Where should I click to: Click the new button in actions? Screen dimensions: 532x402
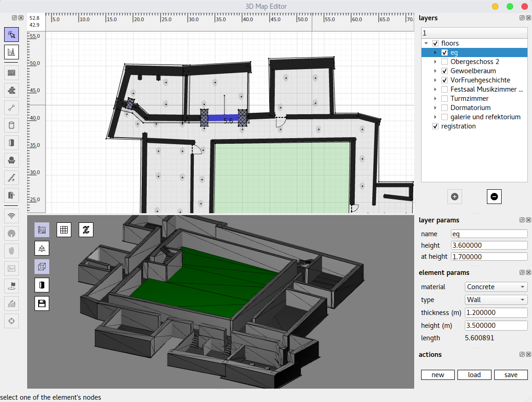click(x=438, y=375)
